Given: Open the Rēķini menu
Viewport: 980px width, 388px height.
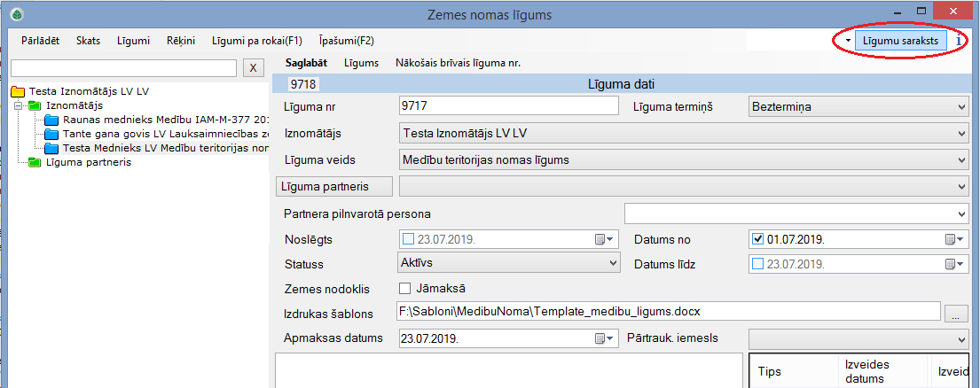Looking at the screenshot, I should pos(181,41).
